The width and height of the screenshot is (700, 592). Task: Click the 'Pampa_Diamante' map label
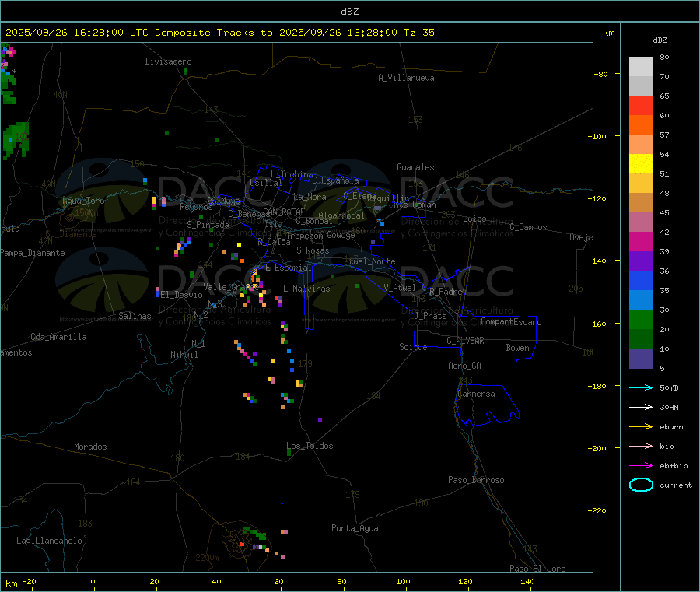pyautogui.click(x=33, y=253)
